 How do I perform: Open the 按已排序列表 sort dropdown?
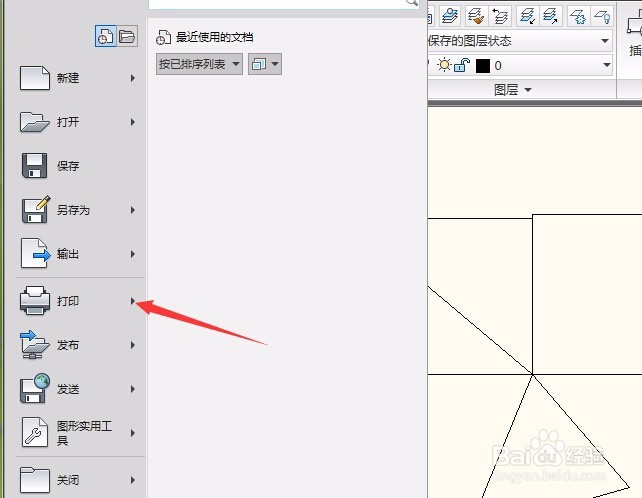click(199, 64)
